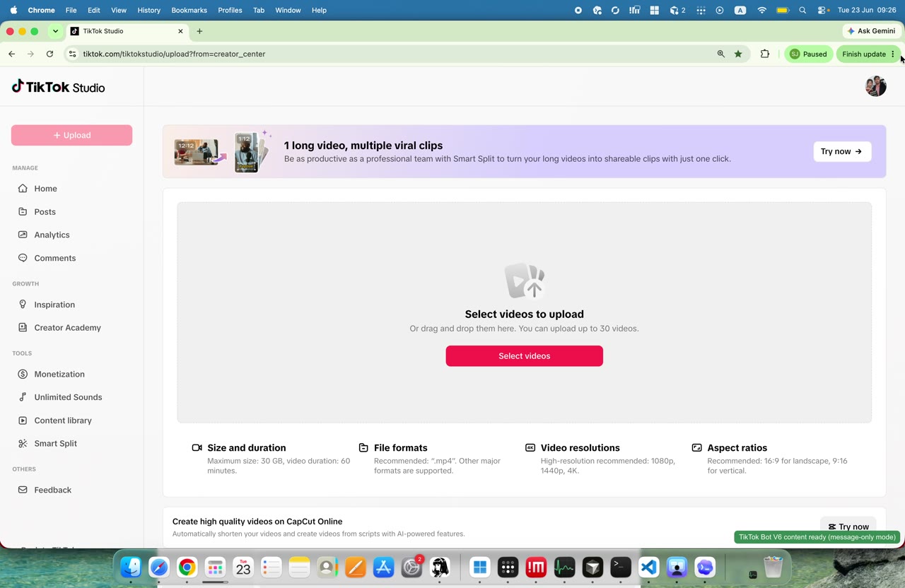Viewport: 905px width, 588px height.
Task: Click Try now for CapCut Online
Action: tap(848, 527)
